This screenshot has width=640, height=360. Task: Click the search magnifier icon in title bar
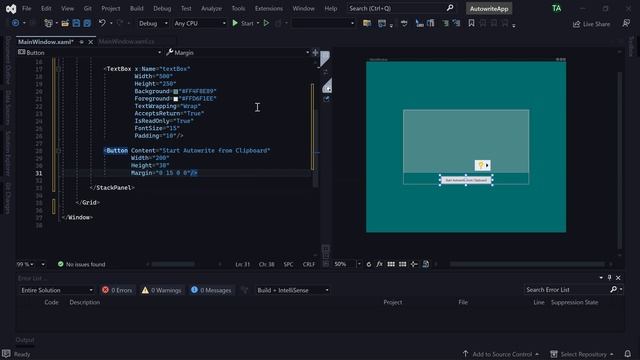450,8
